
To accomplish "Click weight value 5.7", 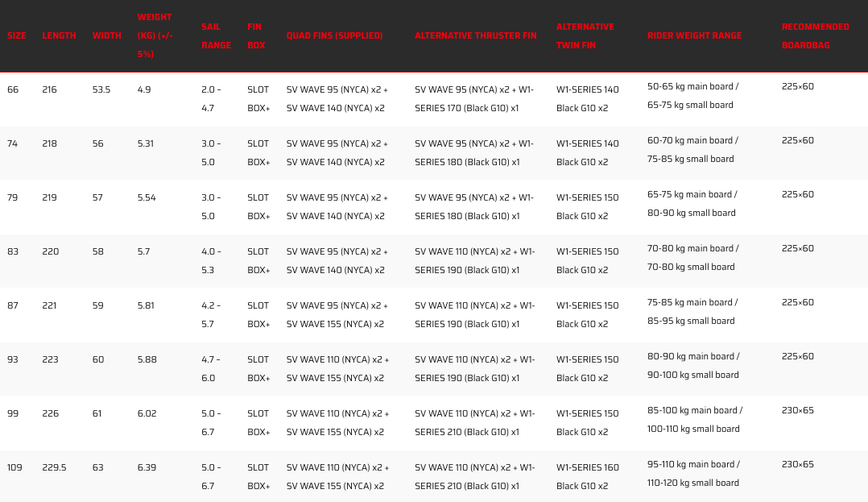I will (x=144, y=251).
